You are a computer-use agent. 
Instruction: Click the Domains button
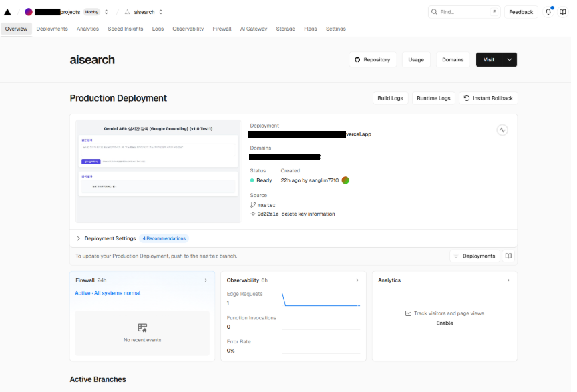coord(453,59)
